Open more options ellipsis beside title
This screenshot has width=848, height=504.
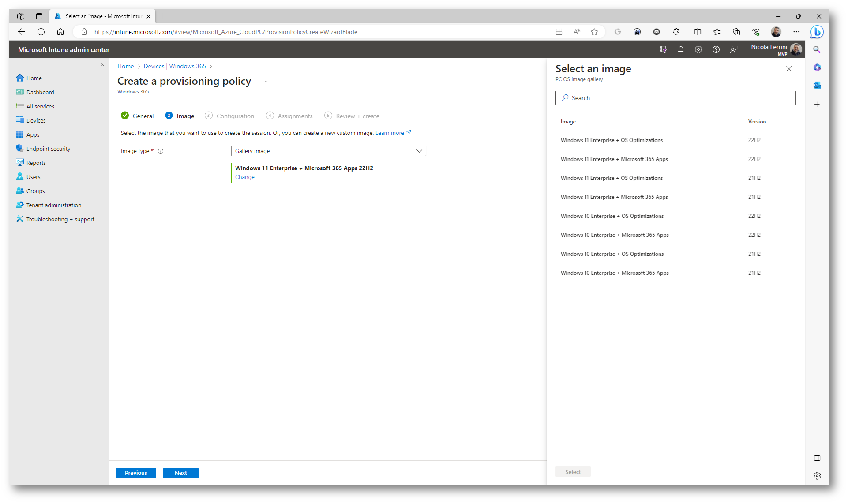pos(265,81)
